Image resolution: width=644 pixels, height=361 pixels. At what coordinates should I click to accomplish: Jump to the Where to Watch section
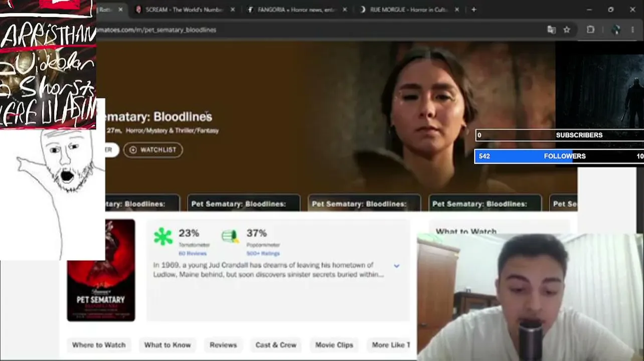click(99, 345)
